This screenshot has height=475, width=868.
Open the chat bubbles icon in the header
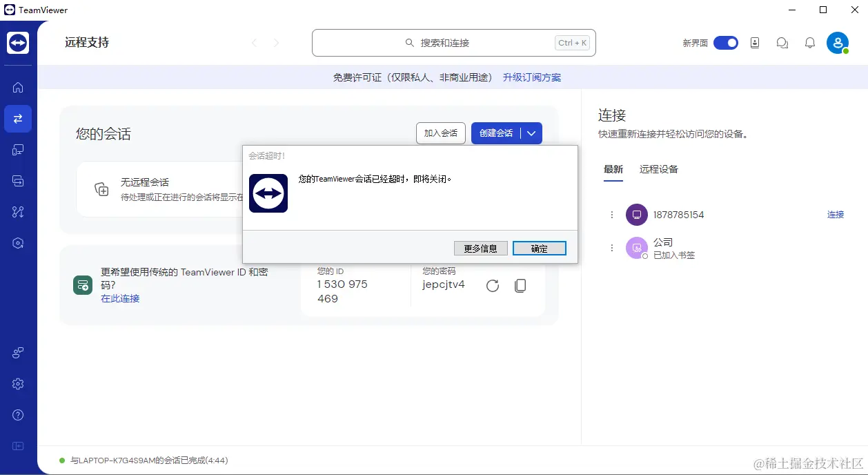[x=782, y=43]
